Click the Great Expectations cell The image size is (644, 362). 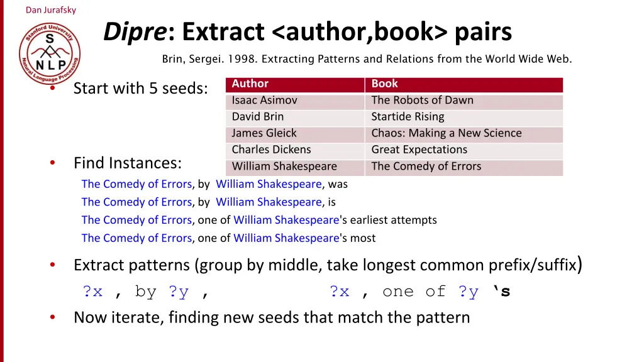click(464, 150)
